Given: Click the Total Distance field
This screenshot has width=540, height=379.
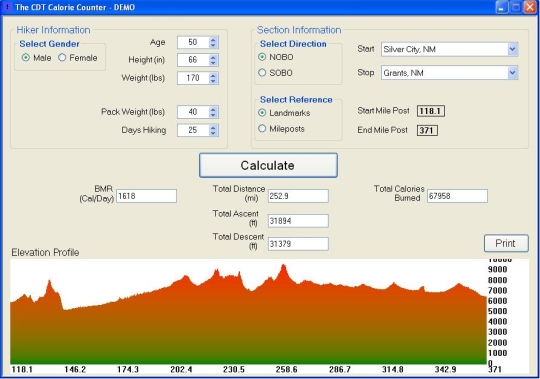Looking at the screenshot, I should click(x=298, y=196).
